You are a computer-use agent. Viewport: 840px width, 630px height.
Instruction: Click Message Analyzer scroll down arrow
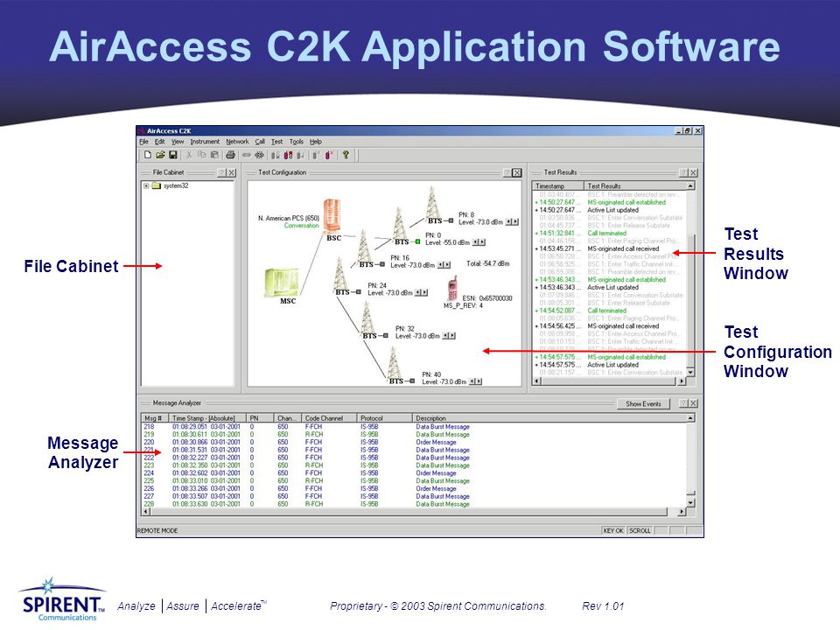pos(690,503)
